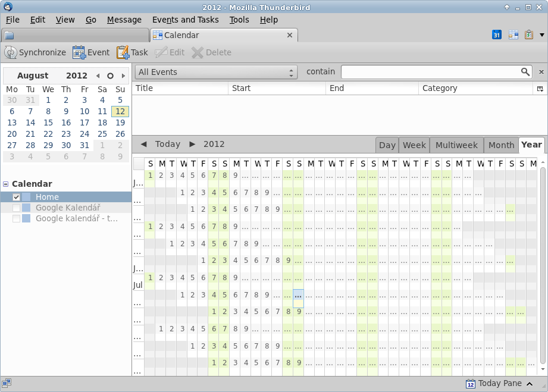548x392 pixels.
Task: Select August 1 in mini calendar
Action: coord(48,101)
